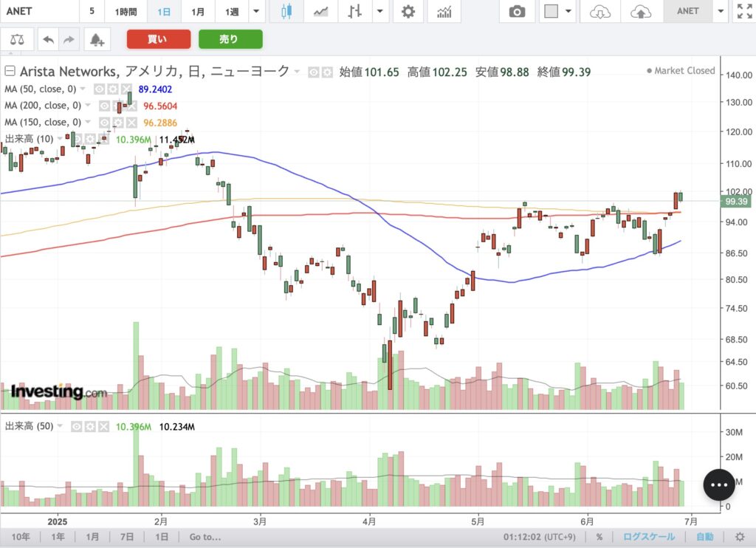Set the range to 1年
This screenshot has height=548, width=756.
(x=58, y=537)
